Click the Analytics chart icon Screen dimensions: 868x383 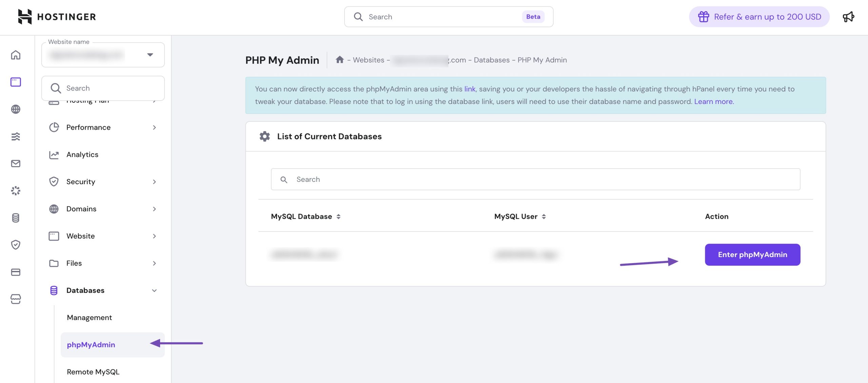pyautogui.click(x=54, y=154)
